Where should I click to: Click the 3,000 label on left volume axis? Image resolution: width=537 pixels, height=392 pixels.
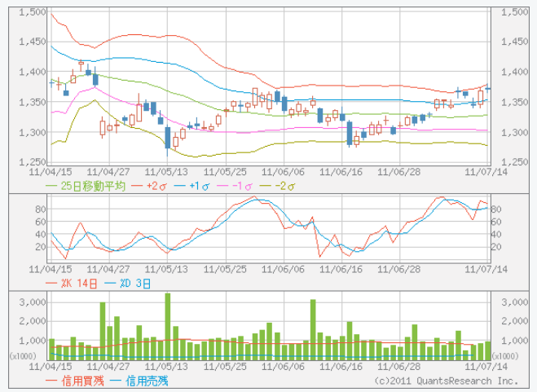pyautogui.click(x=33, y=302)
